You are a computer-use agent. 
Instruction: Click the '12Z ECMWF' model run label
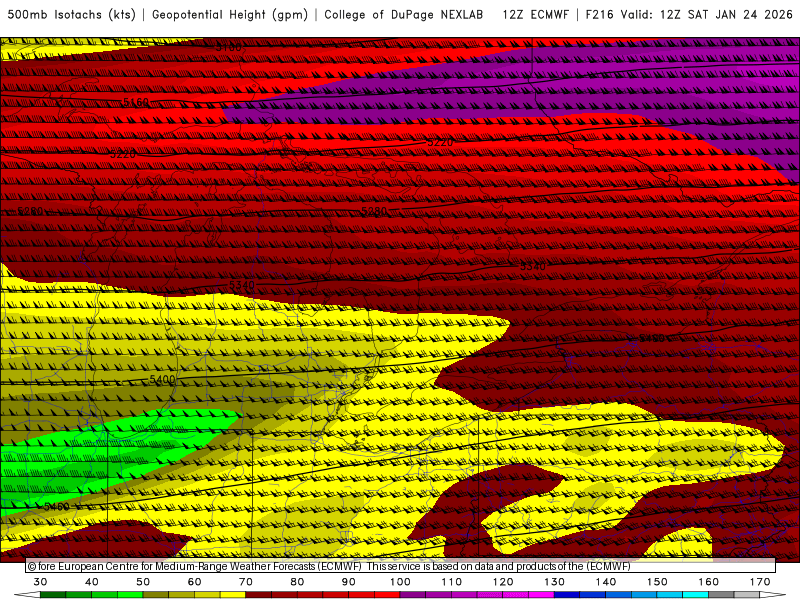click(x=535, y=15)
